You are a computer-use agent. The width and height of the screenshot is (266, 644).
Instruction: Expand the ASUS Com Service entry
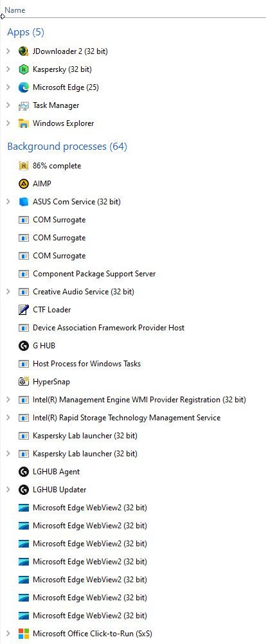point(8,202)
